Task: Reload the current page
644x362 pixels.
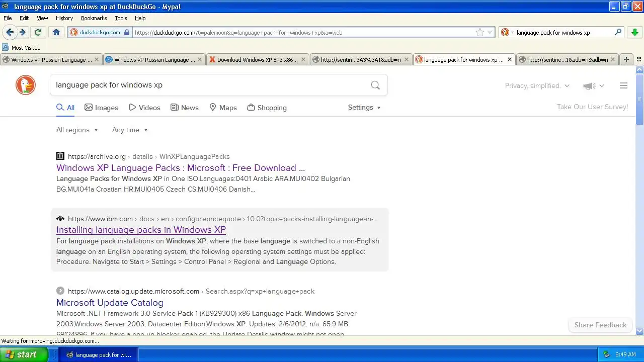Action: coord(38,32)
